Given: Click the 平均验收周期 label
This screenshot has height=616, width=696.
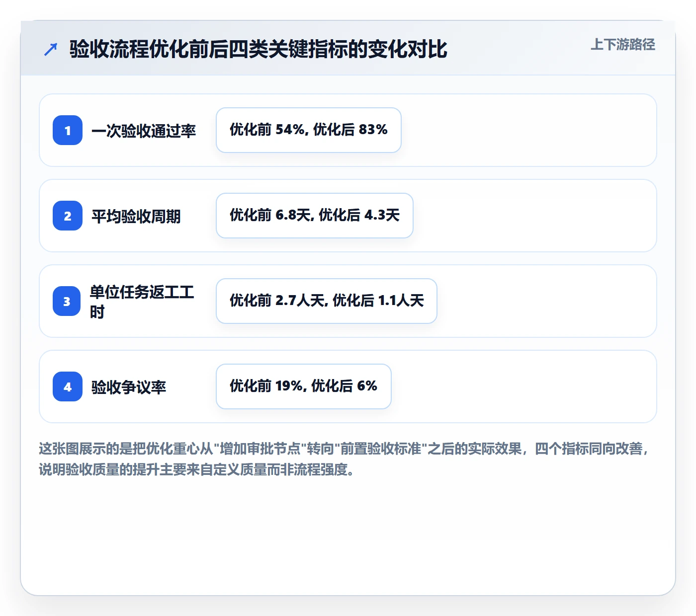Looking at the screenshot, I should (136, 216).
